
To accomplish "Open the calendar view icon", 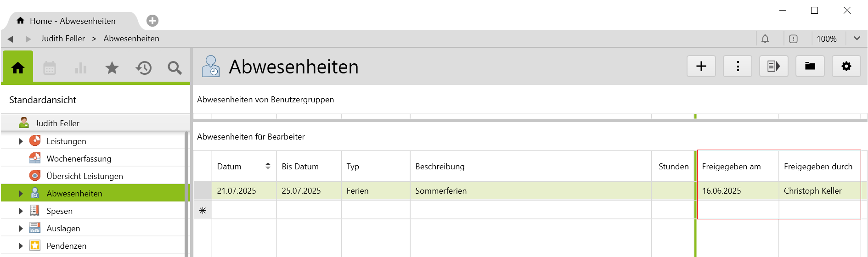I will (x=50, y=68).
